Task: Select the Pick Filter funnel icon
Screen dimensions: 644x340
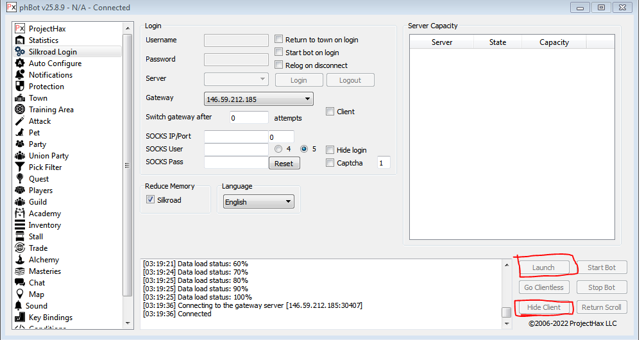Action: tap(20, 167)
